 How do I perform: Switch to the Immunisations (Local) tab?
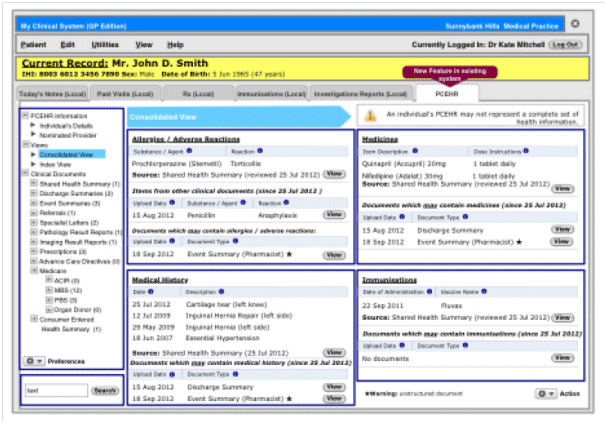(x=272, y=93)
